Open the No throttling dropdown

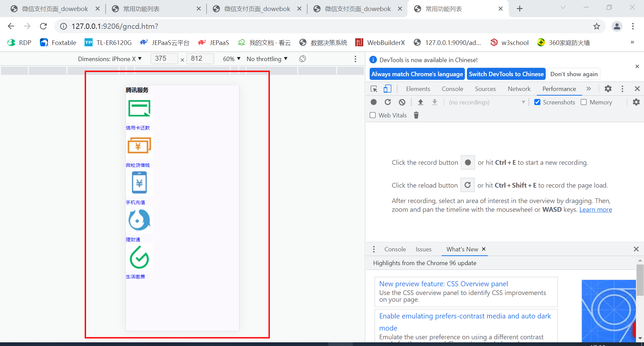pos(267,59)
